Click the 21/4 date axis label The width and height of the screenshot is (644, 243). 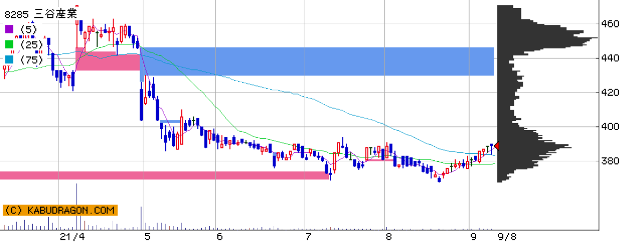(x=72, y=237)
